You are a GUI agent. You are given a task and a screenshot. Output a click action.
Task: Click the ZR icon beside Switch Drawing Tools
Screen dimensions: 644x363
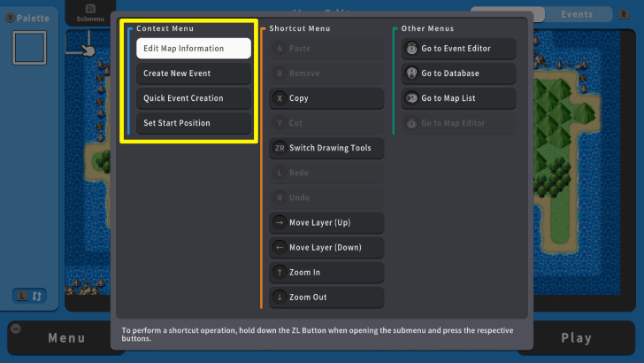pyautogui.click(x=280, y=148)
